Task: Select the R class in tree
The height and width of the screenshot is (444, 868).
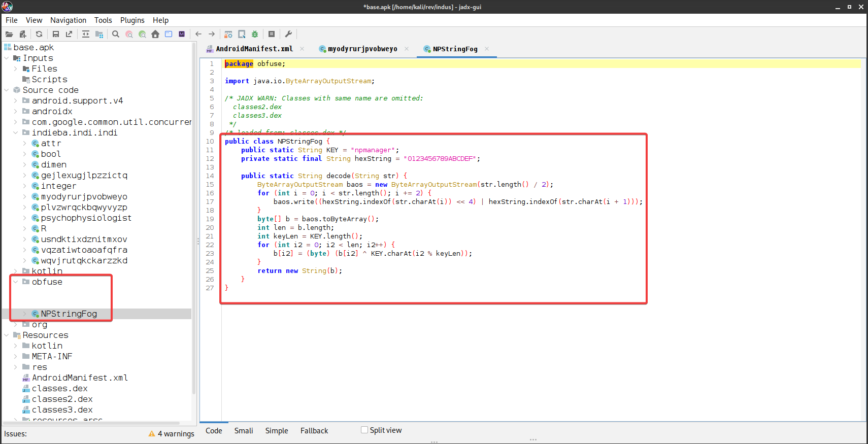Action: pos(44,229)
